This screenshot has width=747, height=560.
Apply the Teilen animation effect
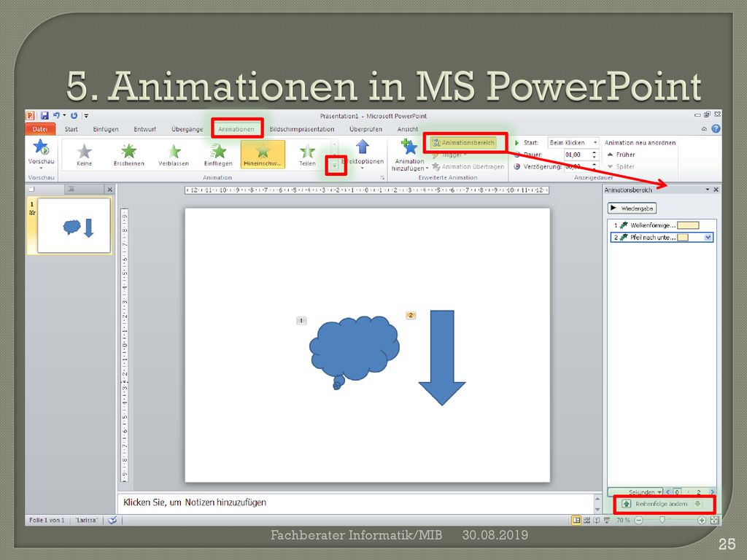coord(307,155)
